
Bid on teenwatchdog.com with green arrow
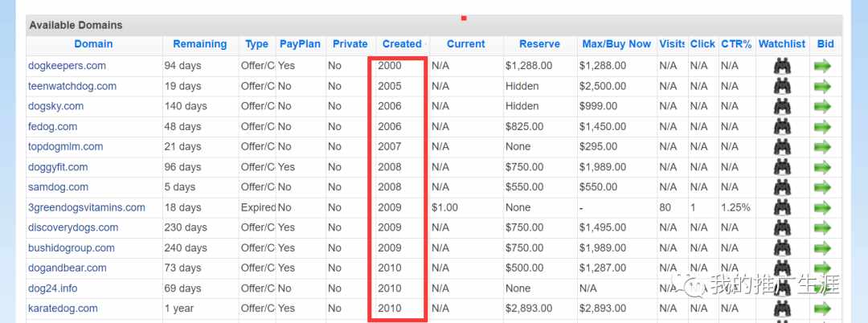pos(823,86)
